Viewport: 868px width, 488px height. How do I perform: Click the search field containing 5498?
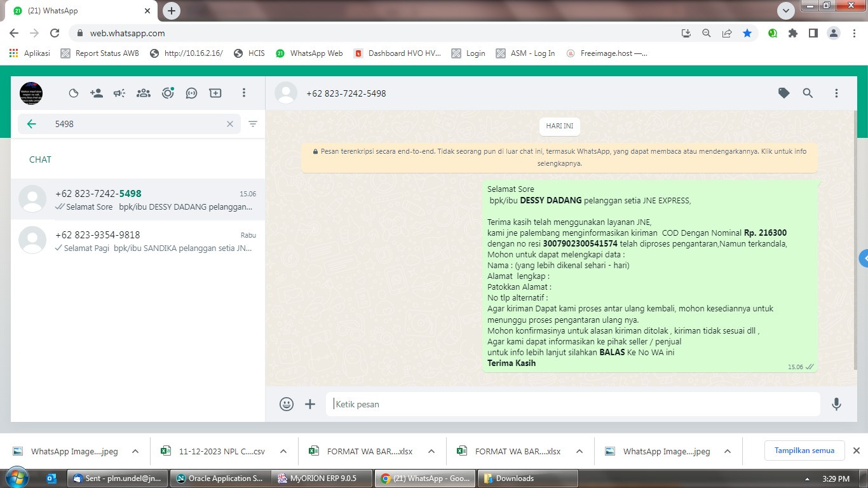(130, 124)
